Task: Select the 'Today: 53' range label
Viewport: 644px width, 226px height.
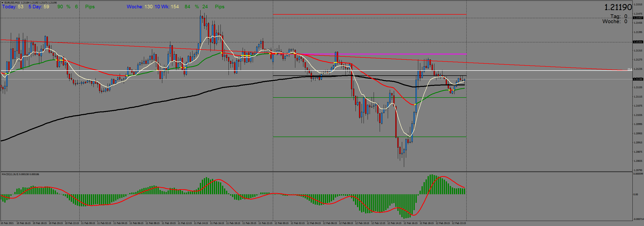Action: coord(13,7)
